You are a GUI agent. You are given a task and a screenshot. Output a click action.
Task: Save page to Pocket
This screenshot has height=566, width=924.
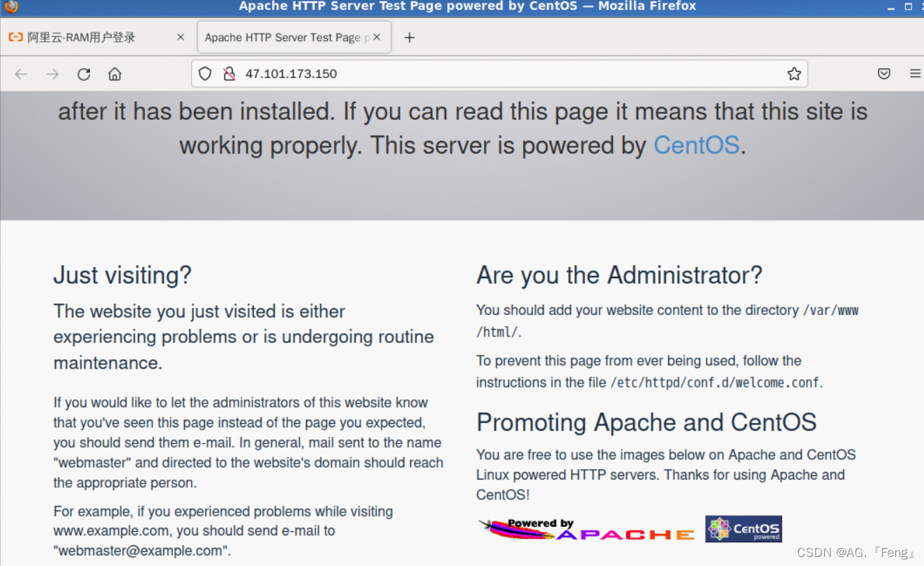(x=884, y=74)
